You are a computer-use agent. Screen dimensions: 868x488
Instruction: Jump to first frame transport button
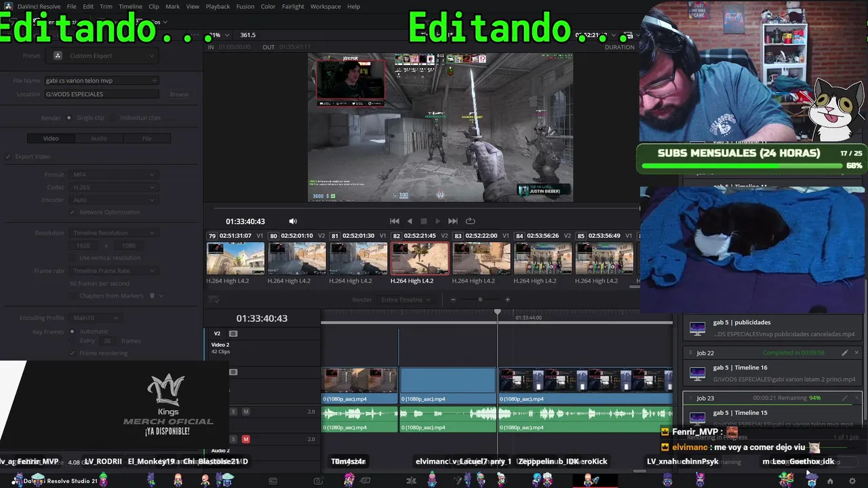pos(395,221)
